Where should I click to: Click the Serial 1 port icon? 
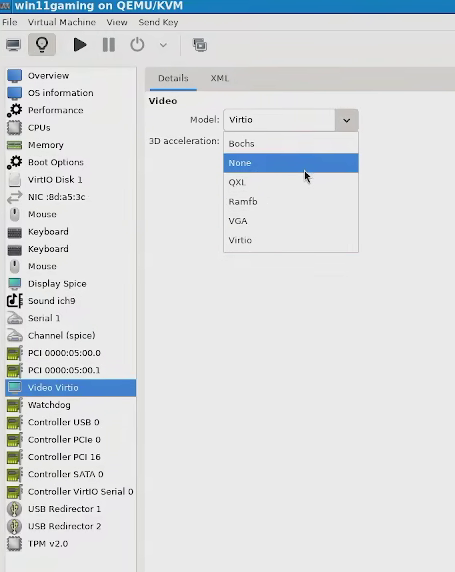pos(15,318)
